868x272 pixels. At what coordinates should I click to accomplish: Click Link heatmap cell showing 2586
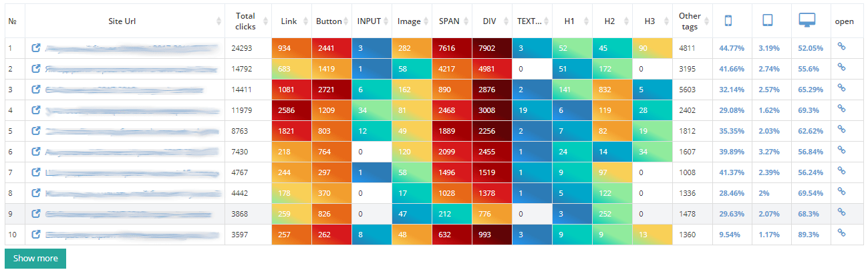pyautogui.click(x=291, y=110)
